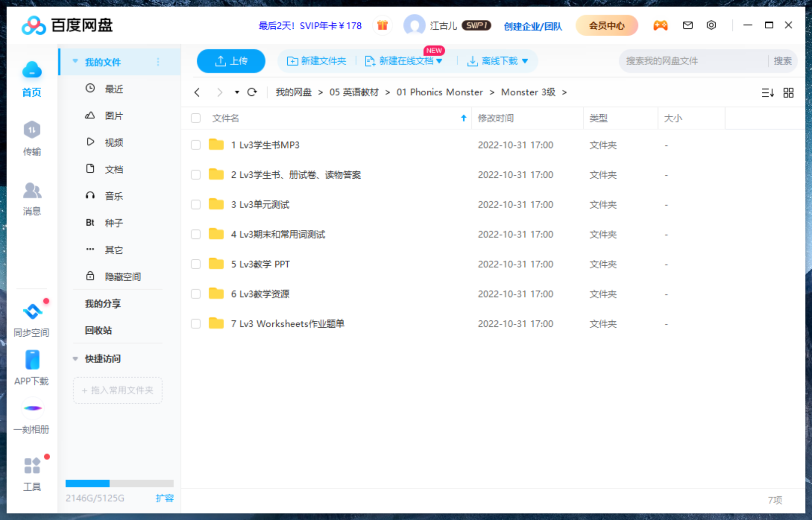The width and height of the screenshot is (812, 520).
Task: Open 会员中心 membership center
Action: (x=606, y=25)
